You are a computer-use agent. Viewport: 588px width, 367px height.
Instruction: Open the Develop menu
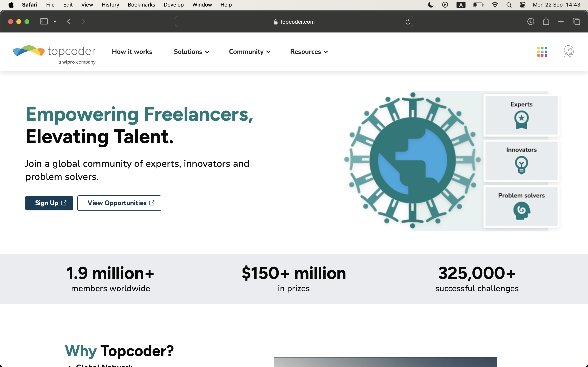pos(174,5)
